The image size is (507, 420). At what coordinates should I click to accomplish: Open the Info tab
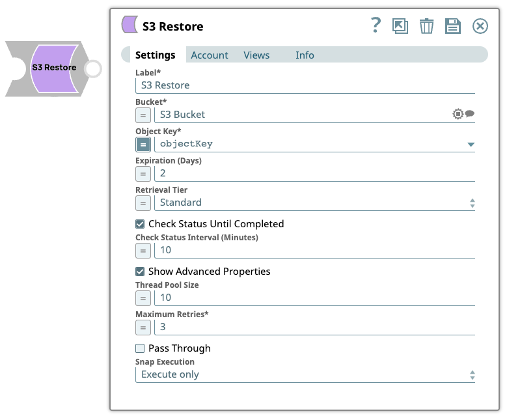pos(305,55)
